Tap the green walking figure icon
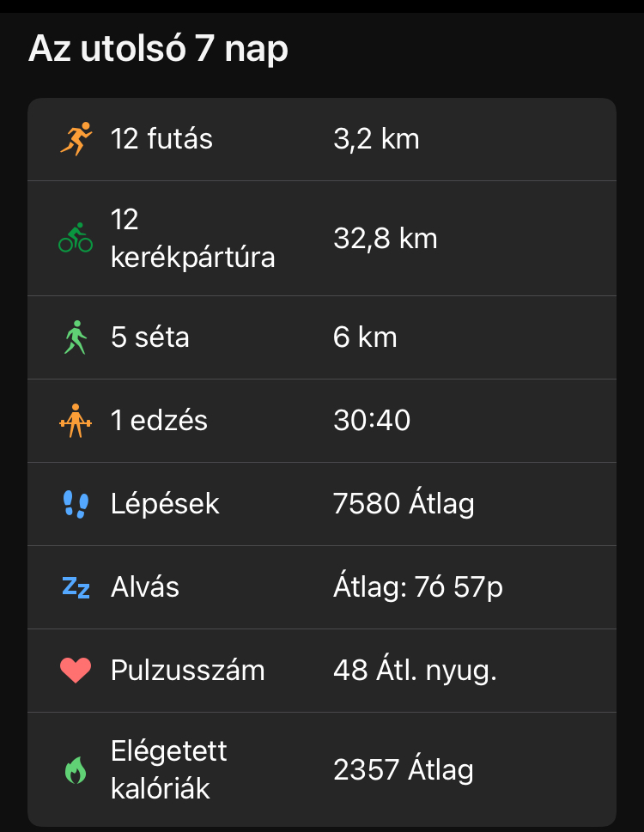Image resolution: width=644 pixels, height=832 pixels. coord(76,337)
